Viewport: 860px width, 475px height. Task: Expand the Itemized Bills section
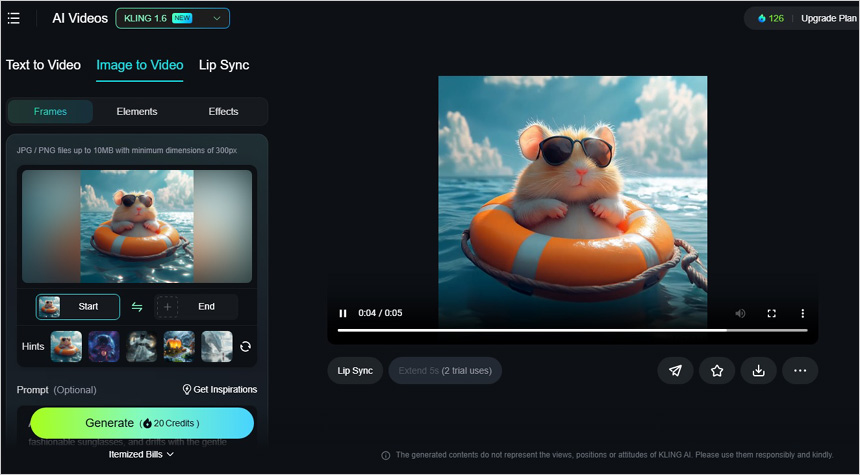[x=141, y=454]
